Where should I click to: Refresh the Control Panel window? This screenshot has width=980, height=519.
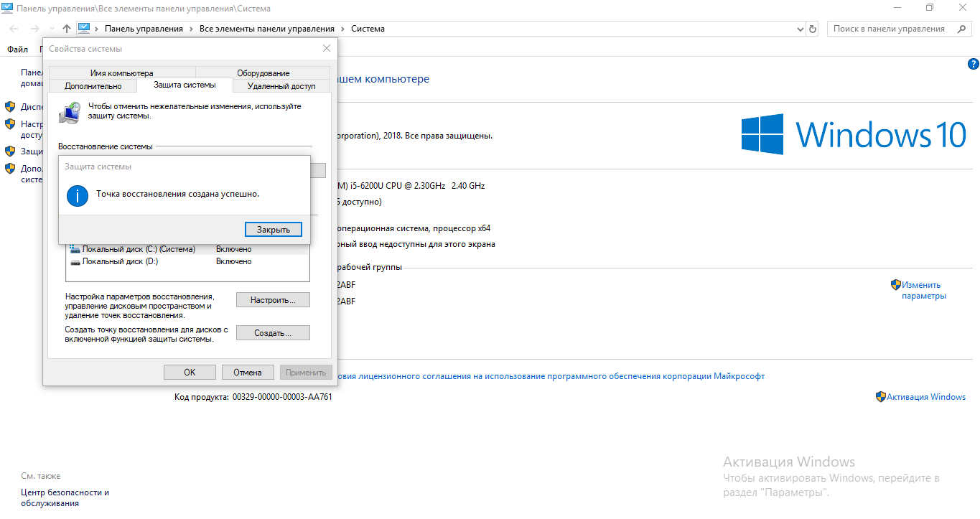[x=813, y=29]
